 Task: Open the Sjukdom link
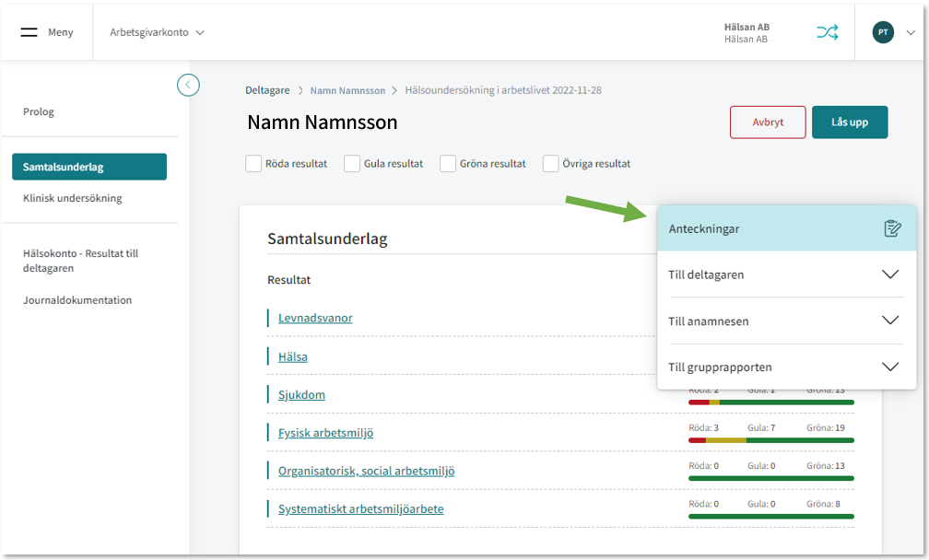301,395
